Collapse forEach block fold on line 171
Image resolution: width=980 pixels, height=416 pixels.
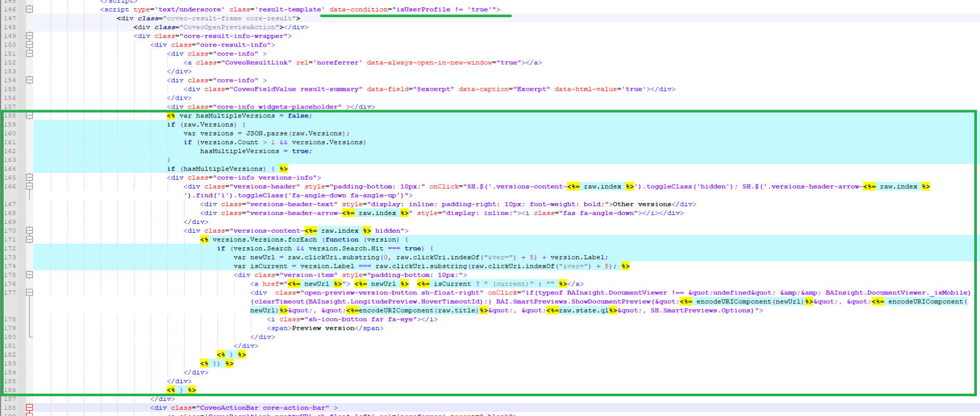29,239
